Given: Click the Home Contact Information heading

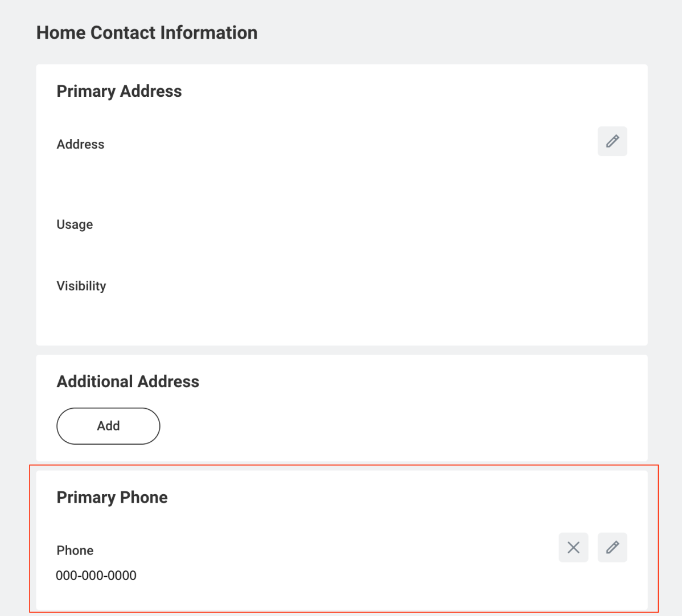Looking at the screenshot, I should point(146,32).
